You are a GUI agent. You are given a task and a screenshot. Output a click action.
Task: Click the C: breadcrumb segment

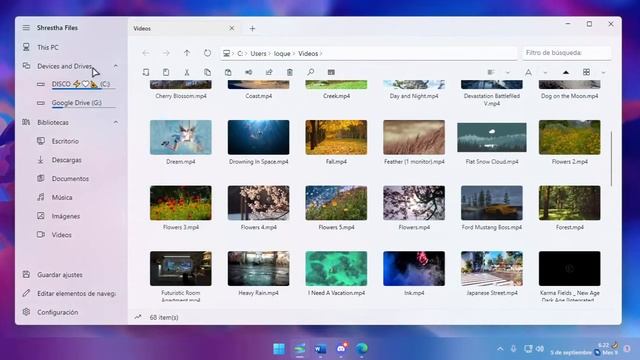click(240, 53)
